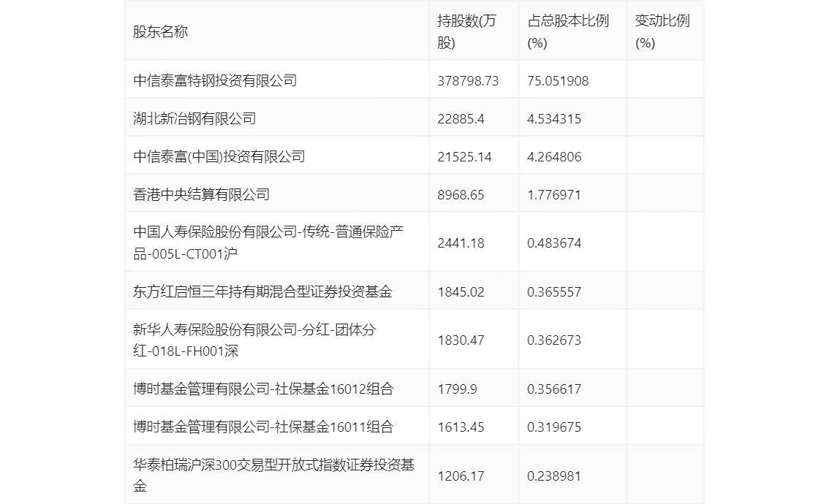Select shareholder 中国人寿保险股份有限公司-传统-普通保险产品
This screenshot has width=829, height=504.
(268, 243)
